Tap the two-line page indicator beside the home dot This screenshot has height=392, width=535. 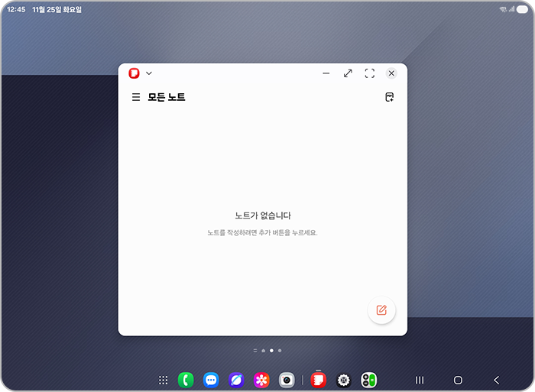coord(255,351)
